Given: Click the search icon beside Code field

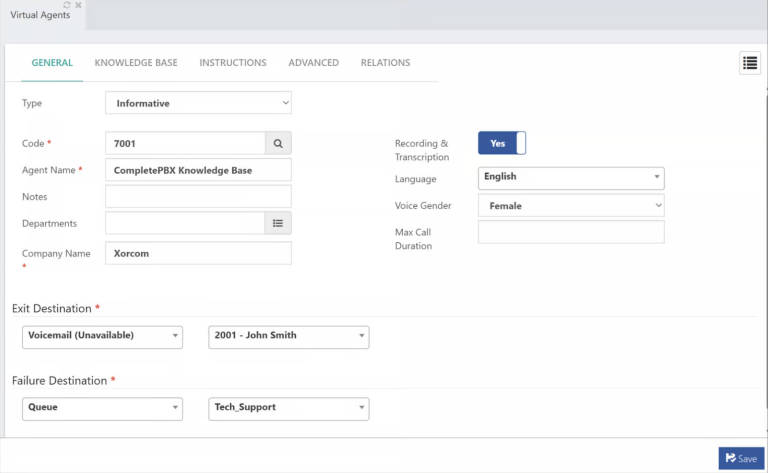Looking at the screenshot, I should 278,144.
